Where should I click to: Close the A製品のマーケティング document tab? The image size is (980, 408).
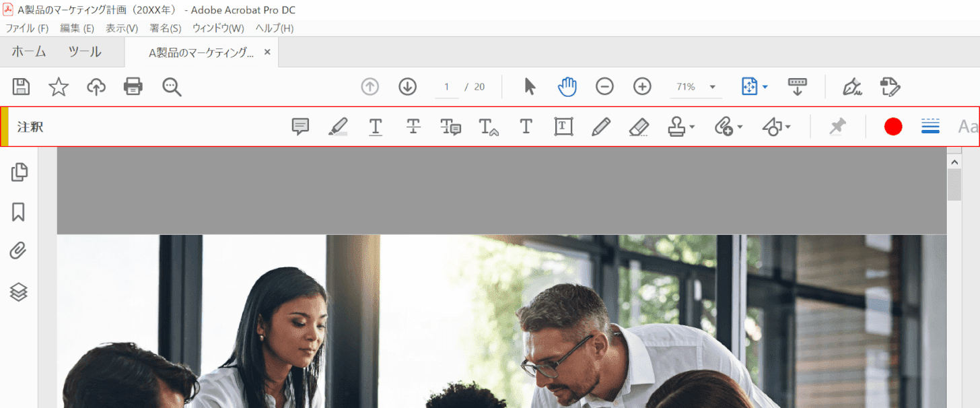click(x=267, y=52)
